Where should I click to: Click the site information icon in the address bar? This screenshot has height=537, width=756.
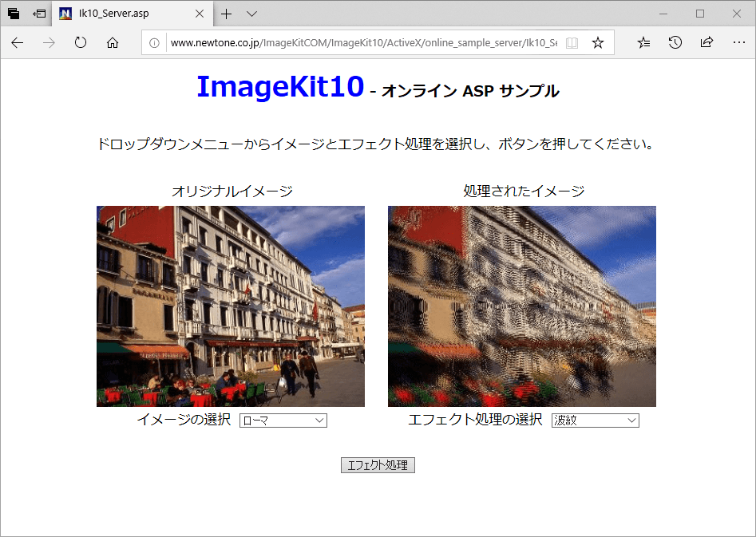point(154,43)
